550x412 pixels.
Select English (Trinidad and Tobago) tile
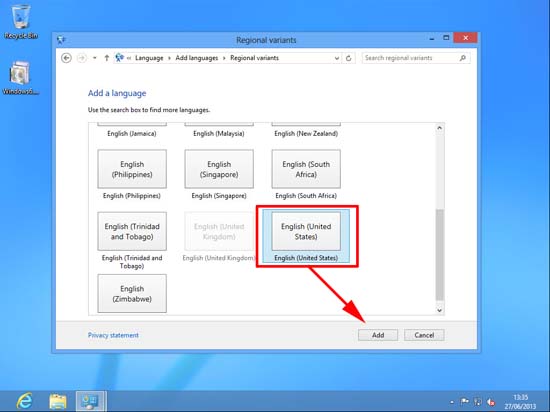click(132, 231)
